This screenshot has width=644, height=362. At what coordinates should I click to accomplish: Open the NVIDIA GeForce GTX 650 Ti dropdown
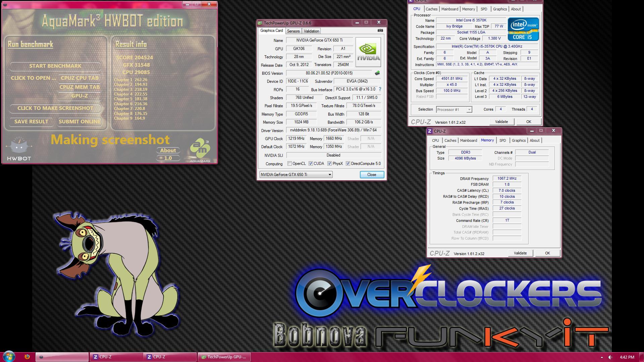point(296,175)
